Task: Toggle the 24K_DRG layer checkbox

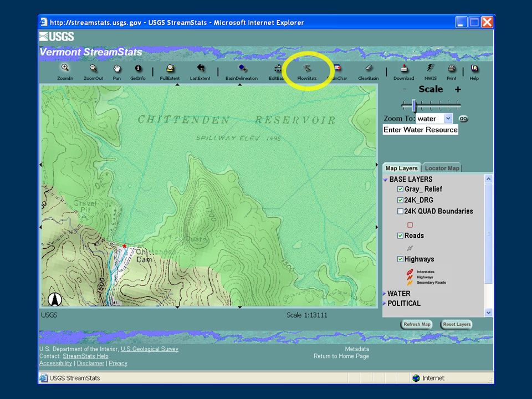Action: (400, 200)
